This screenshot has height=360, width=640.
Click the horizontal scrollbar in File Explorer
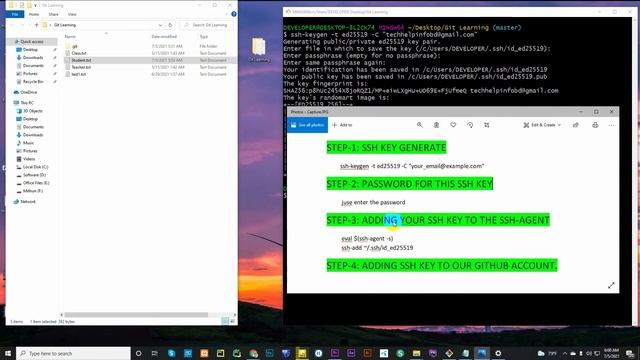[136, 315]
